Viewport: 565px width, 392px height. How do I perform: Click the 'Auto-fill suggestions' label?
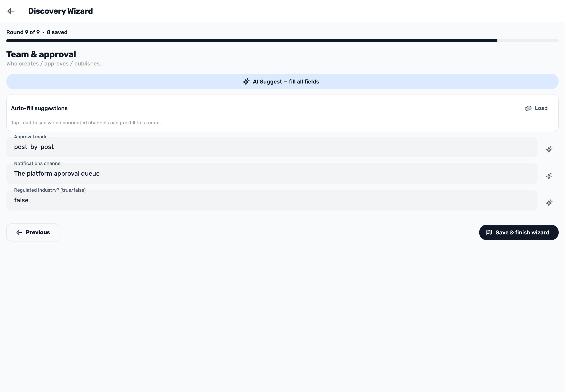click(x=39, y=108)
